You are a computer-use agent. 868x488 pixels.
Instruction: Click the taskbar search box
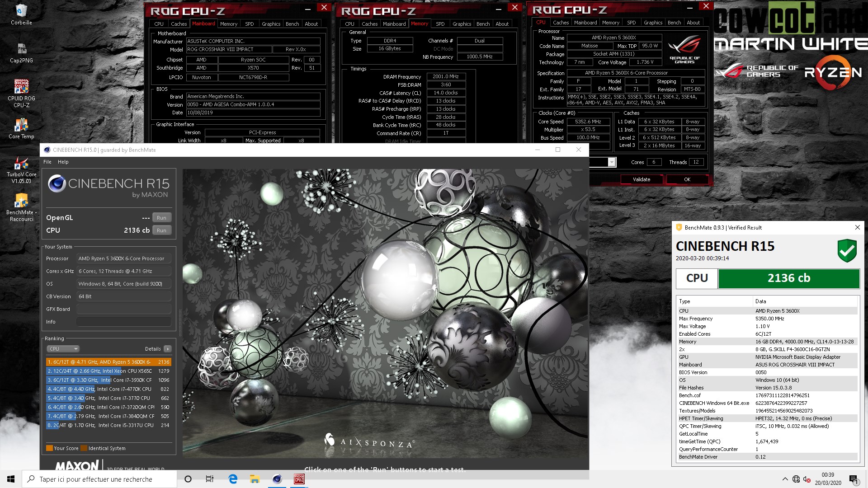point(99,479)
